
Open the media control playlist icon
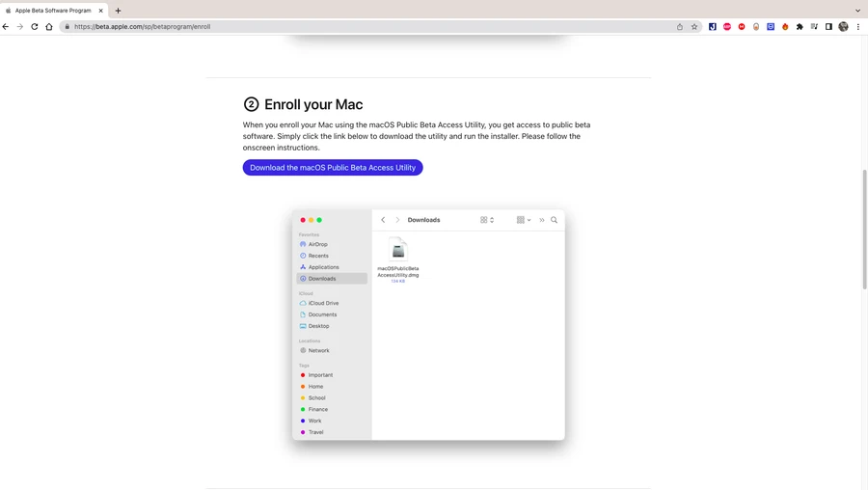(x=814, y=27)
